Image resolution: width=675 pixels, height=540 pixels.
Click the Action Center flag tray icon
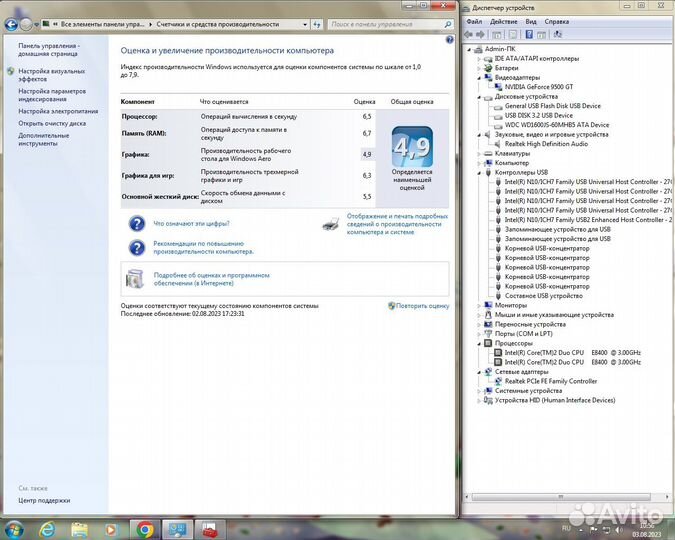[x=593, y=530]
